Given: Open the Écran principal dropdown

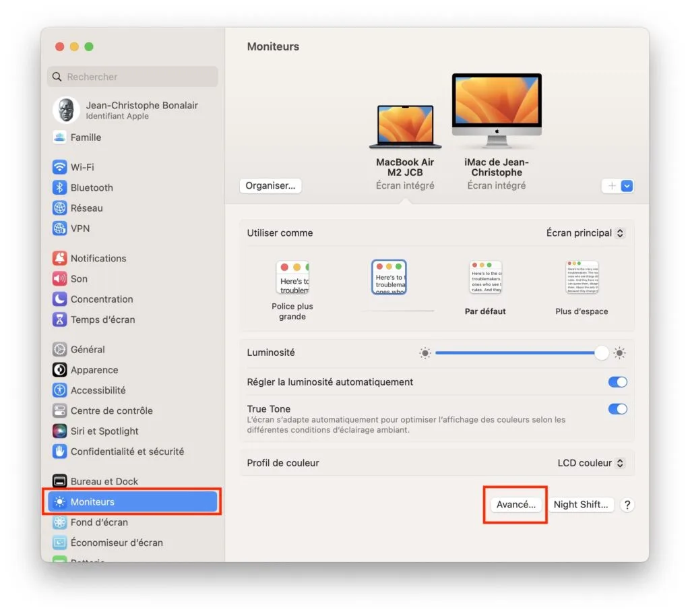Looking at the screenshot, I should pyautogui.click(x=585, y=233).
